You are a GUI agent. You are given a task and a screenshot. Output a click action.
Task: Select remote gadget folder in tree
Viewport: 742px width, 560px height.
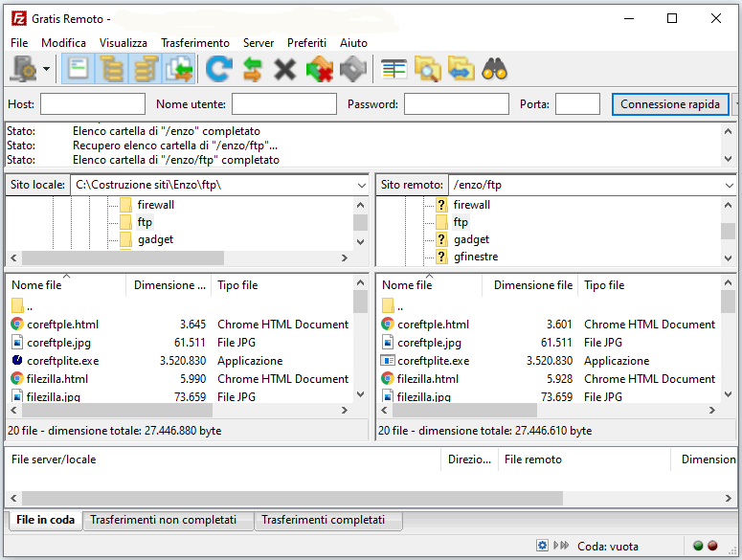[x=471, y=239]
